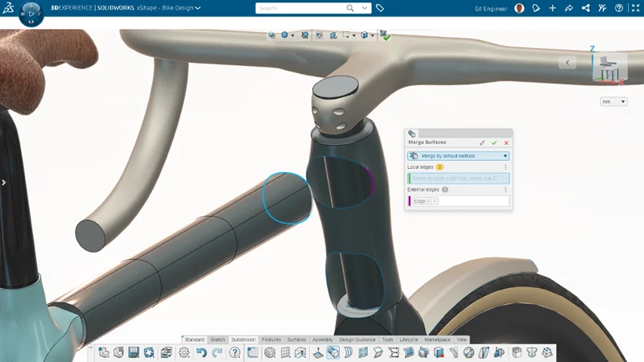Cancel Merge Surfaces with red X
The width and height of the screenshot is (644, 362).
tap(506, 142)
